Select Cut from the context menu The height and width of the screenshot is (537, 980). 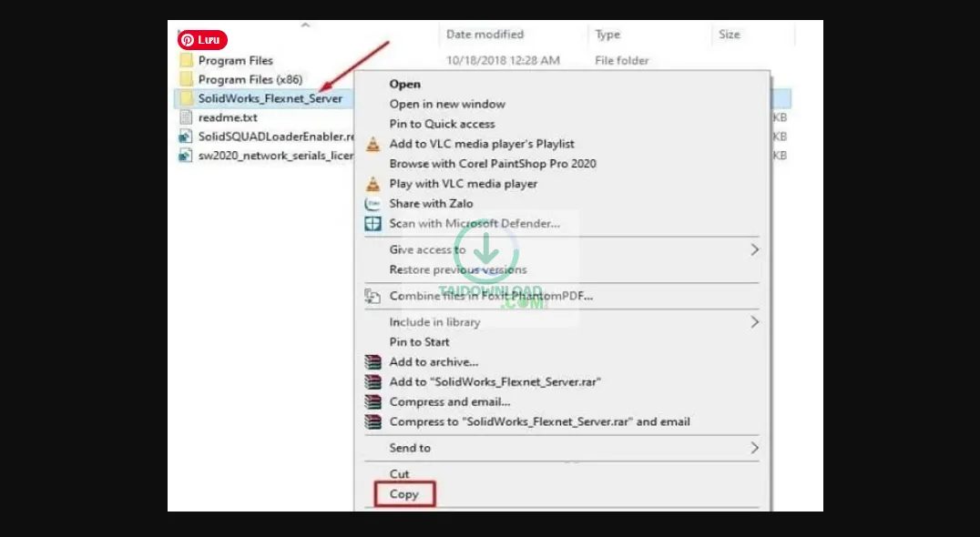tap(398, 473)
